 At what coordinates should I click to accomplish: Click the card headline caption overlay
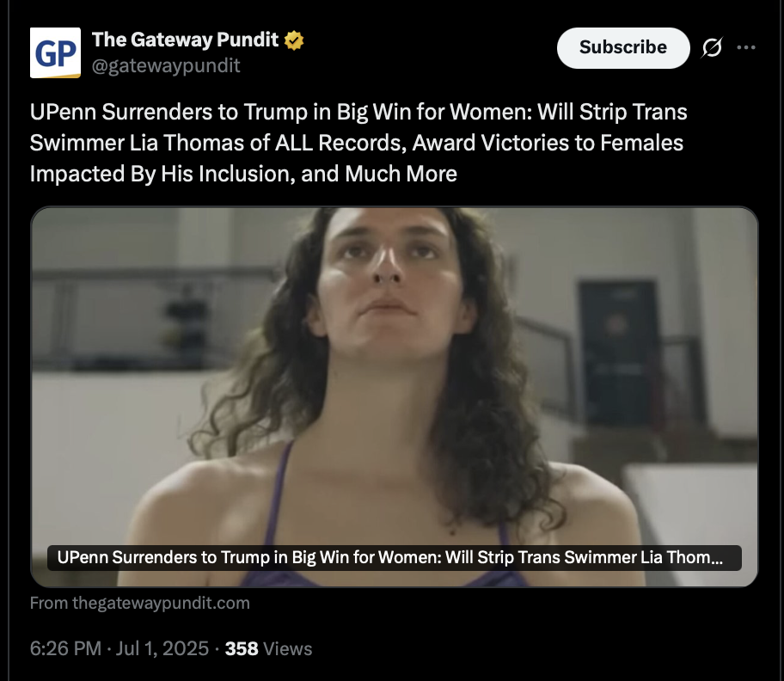394,557
